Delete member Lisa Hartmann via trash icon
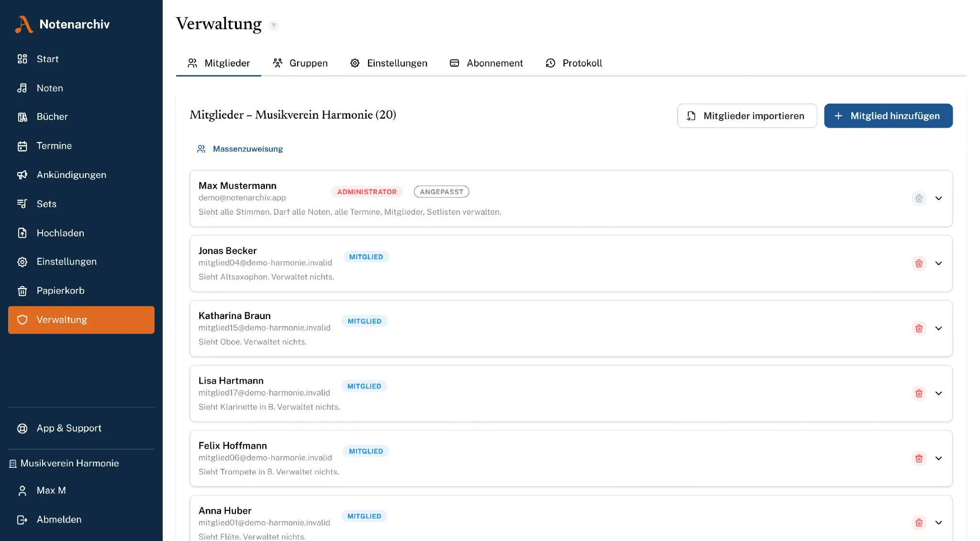The height and width of the screenshot is (541, 980). (x=919, y=393)
